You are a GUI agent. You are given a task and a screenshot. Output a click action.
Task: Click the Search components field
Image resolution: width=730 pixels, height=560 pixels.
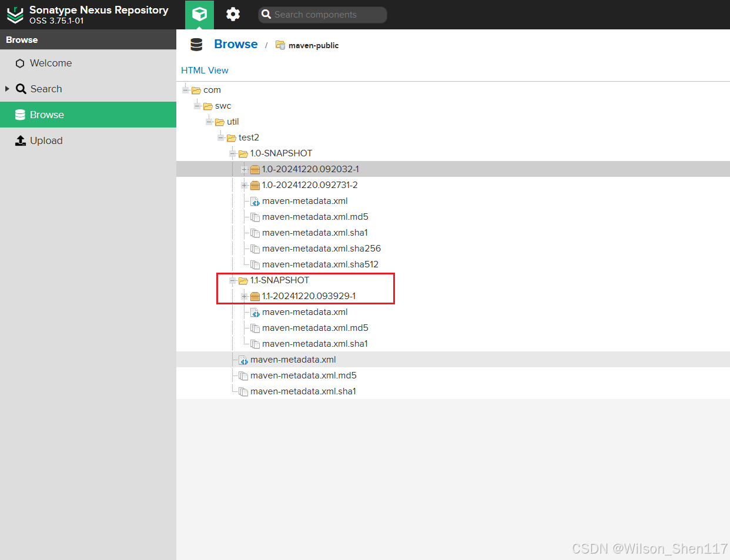tap(323, 15)
